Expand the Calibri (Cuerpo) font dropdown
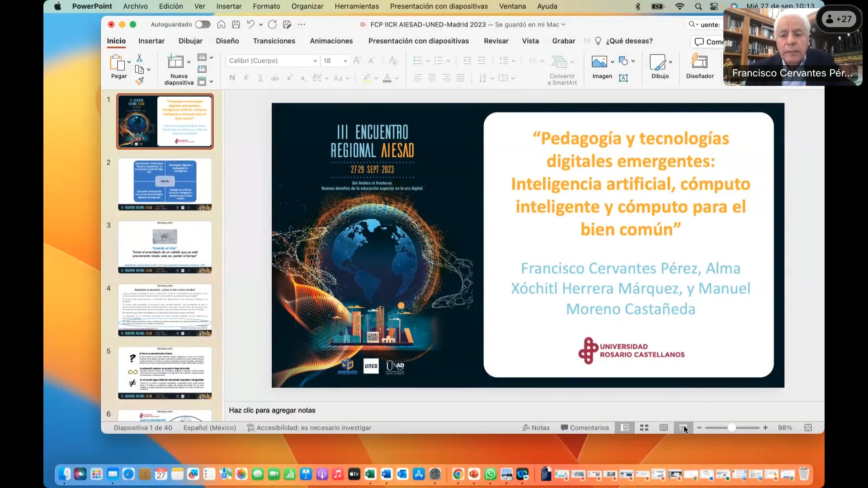Screen dimensions: 868x488 (x=315, y=61)
